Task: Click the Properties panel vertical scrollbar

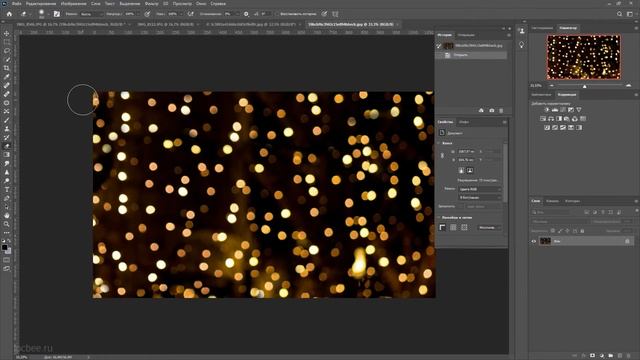Action: pos(506,172)
